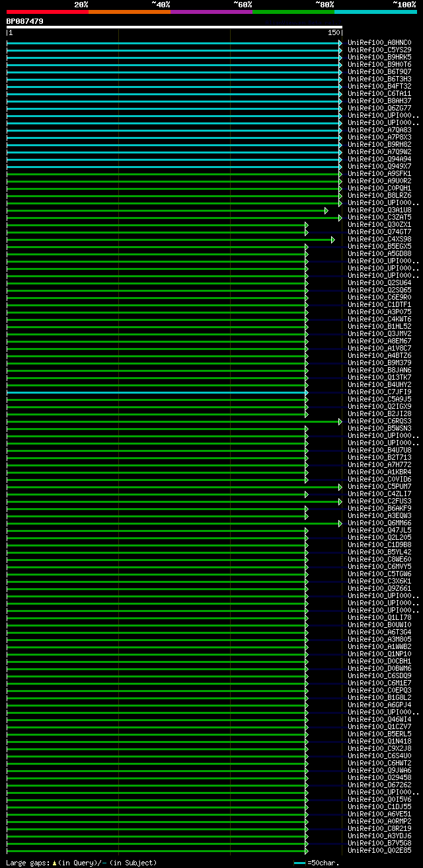Screen dimensions: 423x868
Task: Select label UniRef100_C0EPQ3
Action: click(379, 690)
